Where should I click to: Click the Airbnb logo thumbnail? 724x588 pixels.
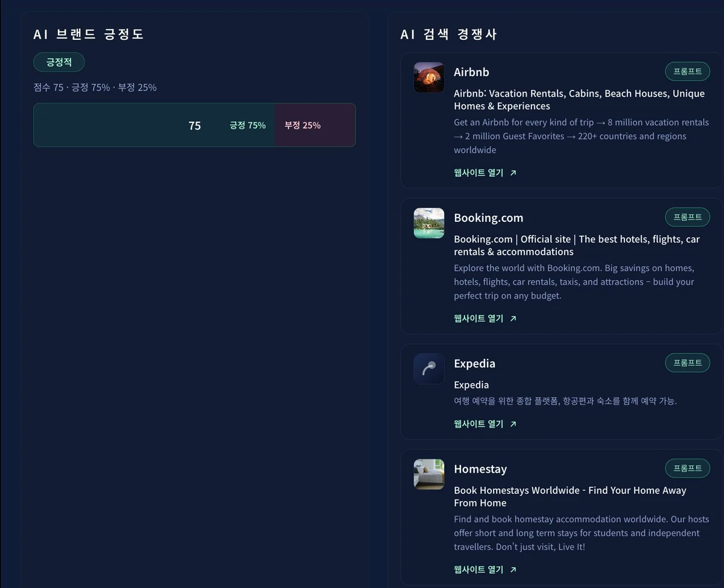click(429, 77)
